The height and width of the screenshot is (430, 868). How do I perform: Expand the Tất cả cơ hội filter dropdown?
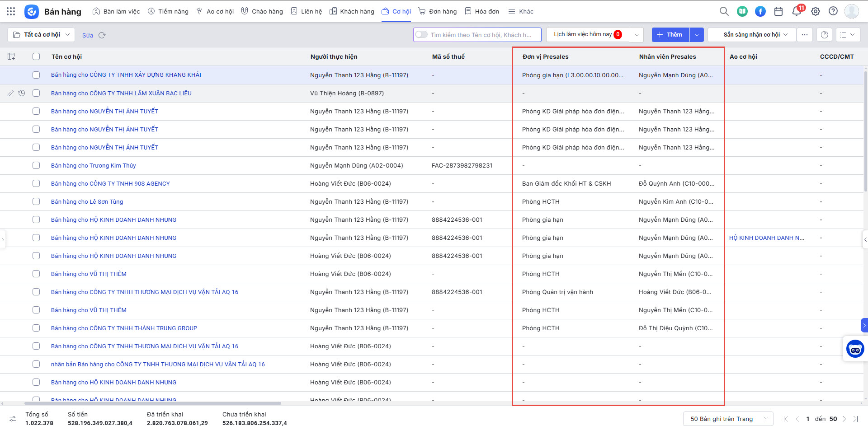click(41, 35)
